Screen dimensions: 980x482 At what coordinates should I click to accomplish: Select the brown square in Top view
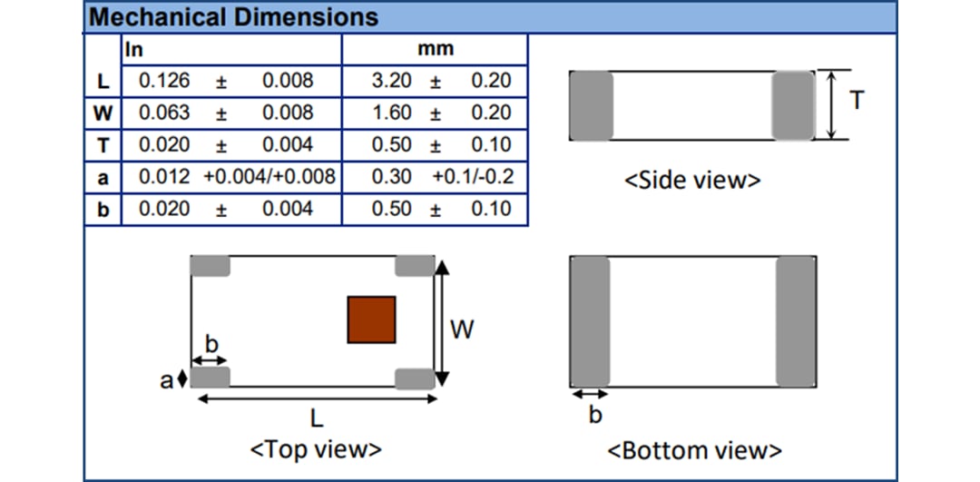tap(371, 320)
